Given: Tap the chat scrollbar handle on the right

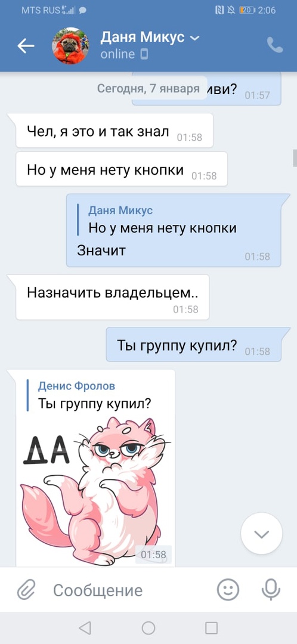Looking at the screenshot, I should pos(294,157).
